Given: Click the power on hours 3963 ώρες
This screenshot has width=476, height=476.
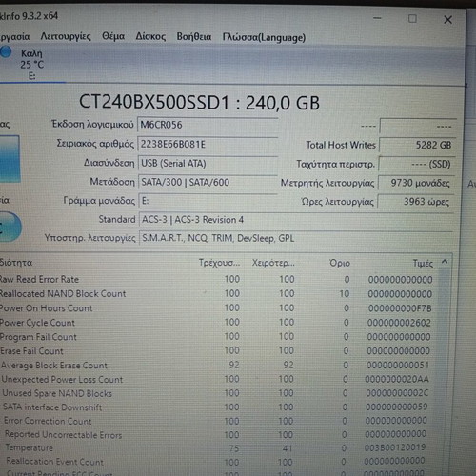Looking at the screenshot, I should coord(415,202).
